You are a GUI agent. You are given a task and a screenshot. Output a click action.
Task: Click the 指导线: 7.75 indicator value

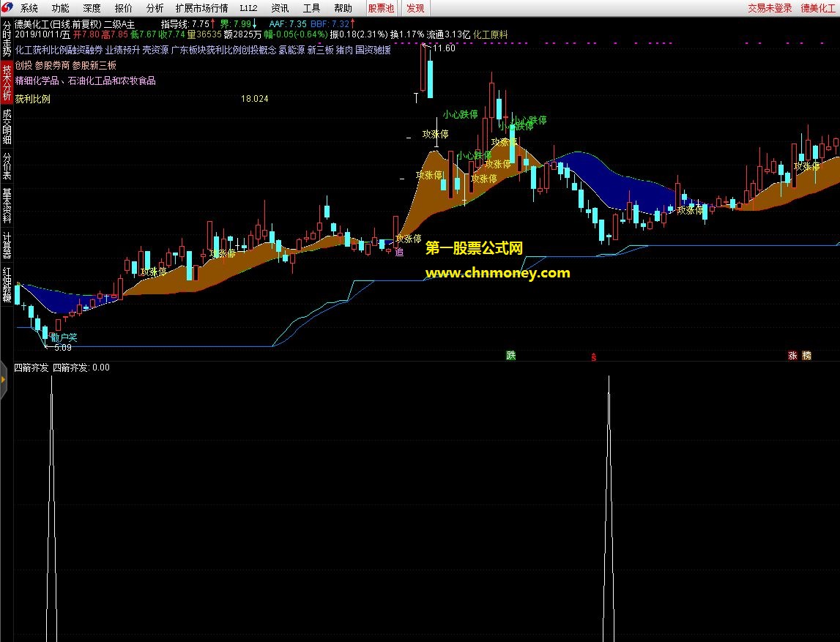point(188,24)
